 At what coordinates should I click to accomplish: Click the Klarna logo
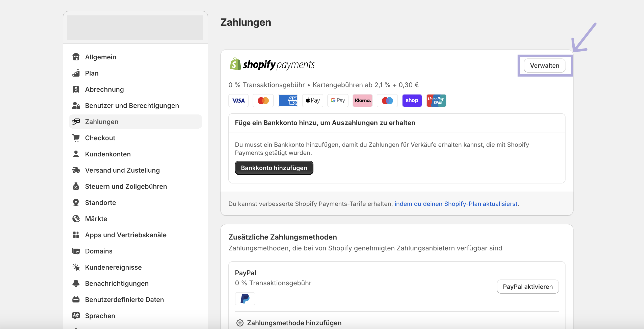pyautogui.click(x=363, y=101)
